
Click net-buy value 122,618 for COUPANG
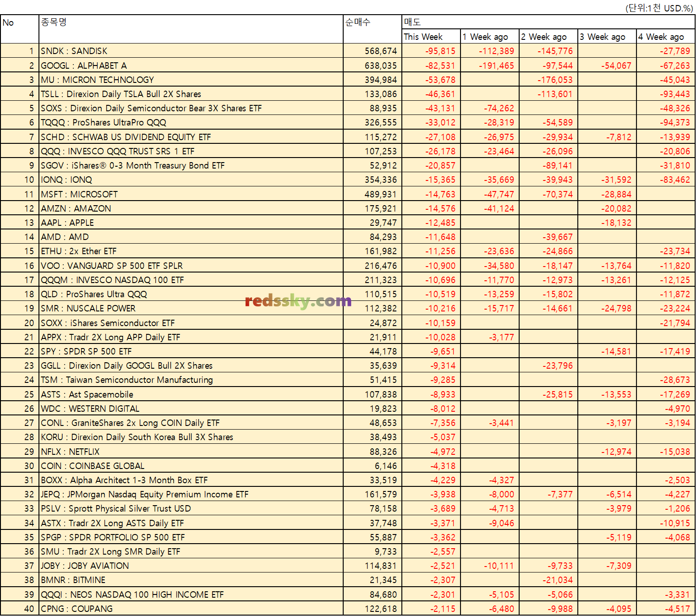coord(381,609)
